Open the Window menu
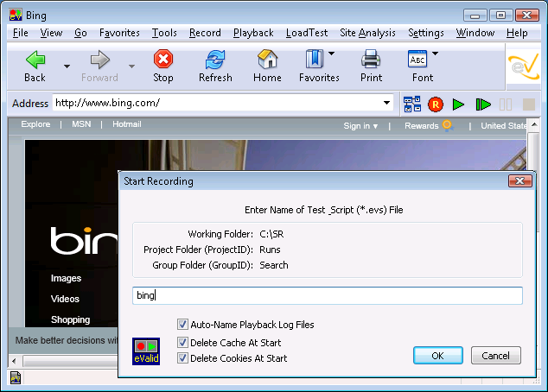 (x=475, y=33)
